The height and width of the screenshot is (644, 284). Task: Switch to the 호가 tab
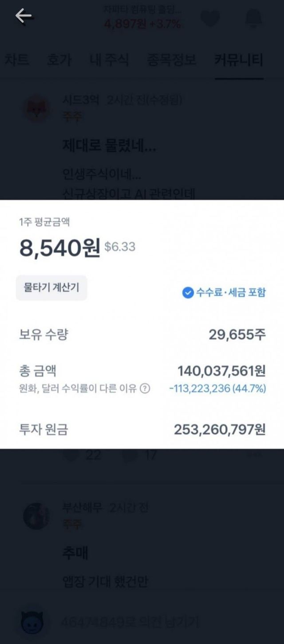click(59, 60)
